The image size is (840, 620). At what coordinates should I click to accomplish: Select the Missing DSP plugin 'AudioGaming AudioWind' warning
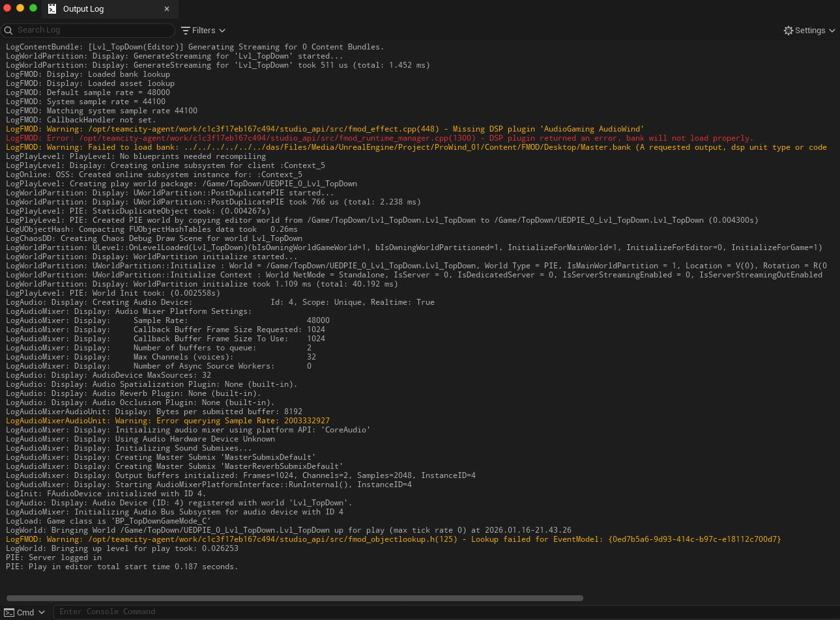tap(325, 129)
